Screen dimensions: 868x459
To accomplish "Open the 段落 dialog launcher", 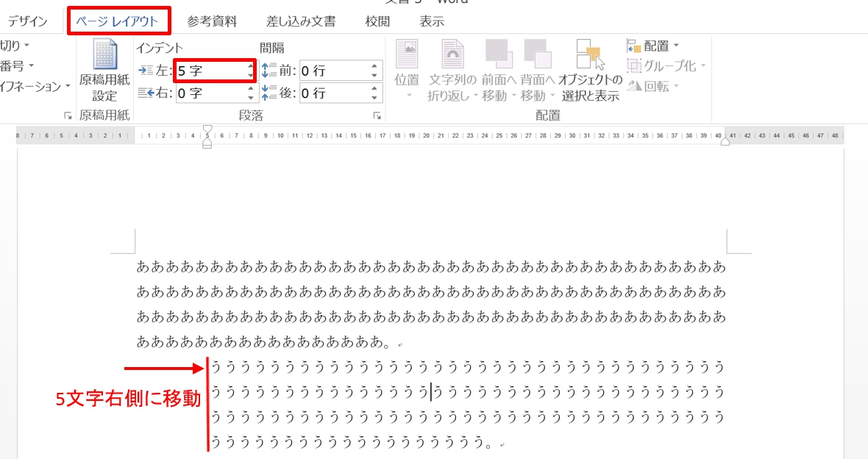I will (377, 115).
